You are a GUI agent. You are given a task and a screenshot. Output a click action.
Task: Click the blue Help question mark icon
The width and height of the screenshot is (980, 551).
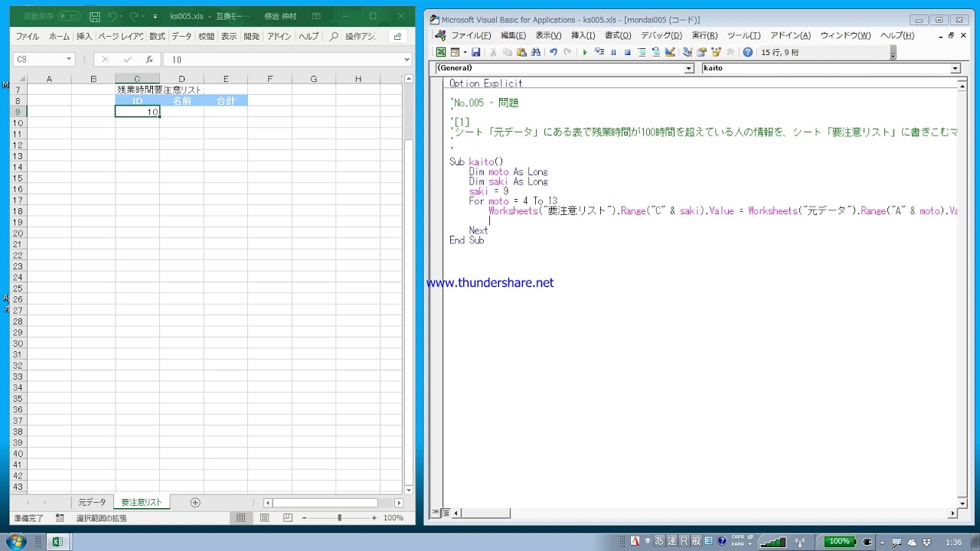pyautogui.click(x=747, y=53)
